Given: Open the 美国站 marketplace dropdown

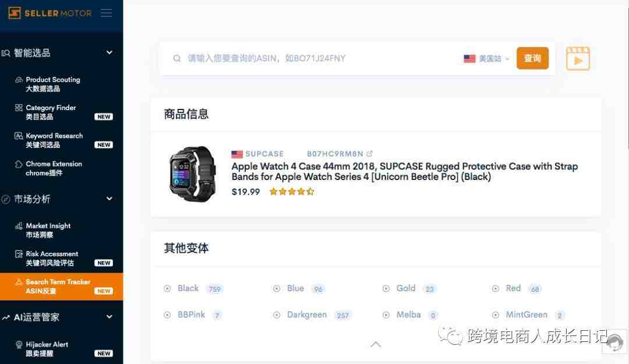Looking at the screenshot, I should pos(486,59).
